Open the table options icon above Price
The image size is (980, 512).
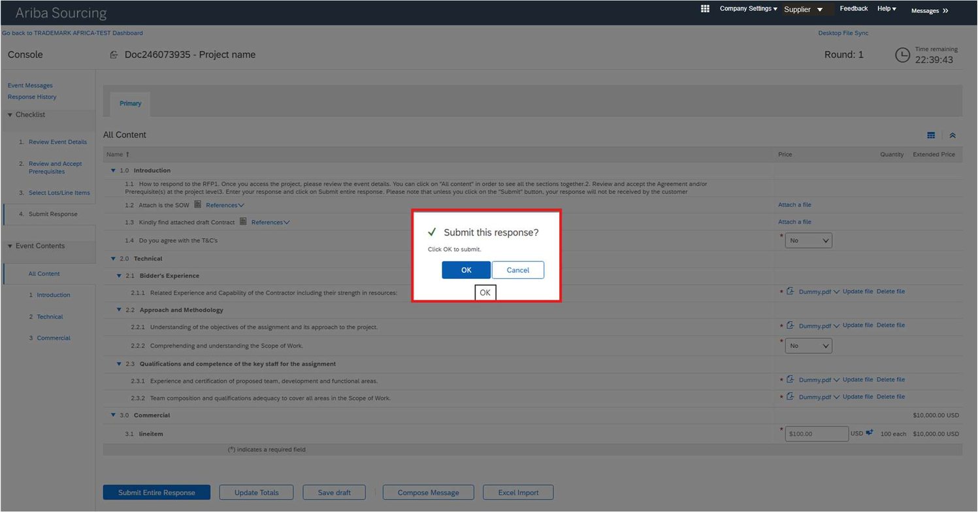click(x=931, y=135)
